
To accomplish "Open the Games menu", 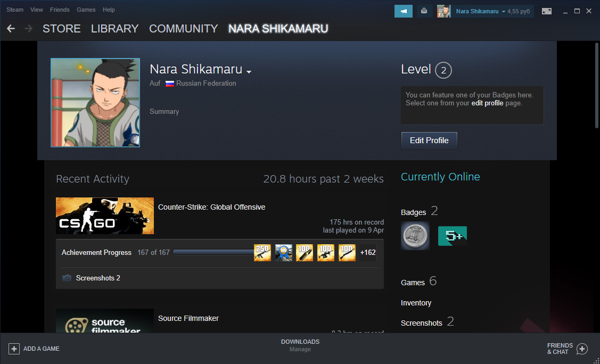I will point(86,10).
